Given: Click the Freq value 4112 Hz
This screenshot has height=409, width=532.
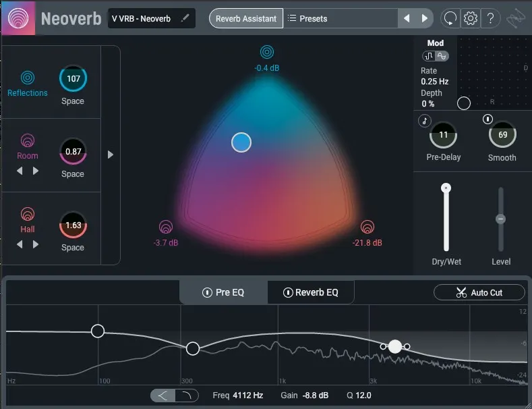Looking at the screenshot, I should pos(247,396).
